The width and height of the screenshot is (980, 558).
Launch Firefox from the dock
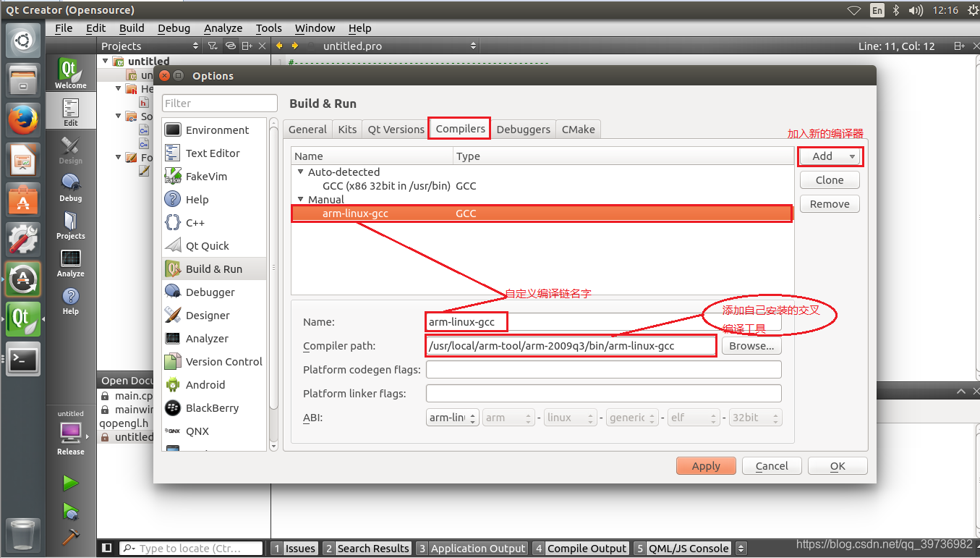coord(23,119)
